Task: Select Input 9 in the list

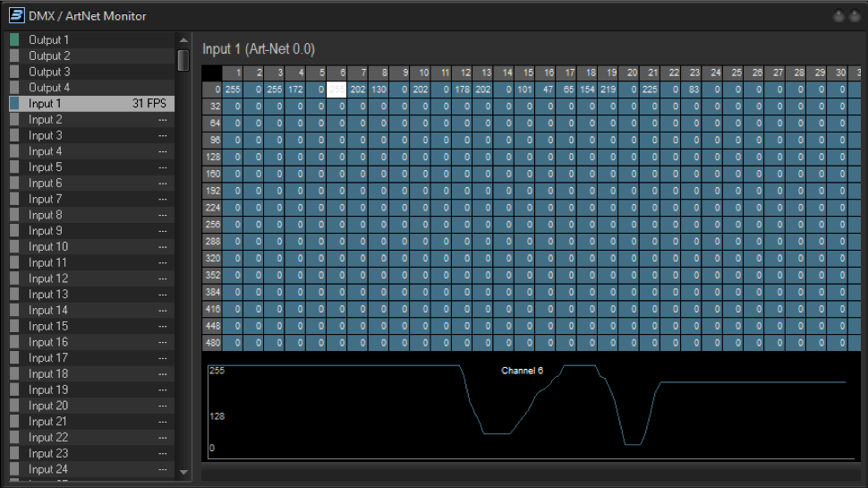Action: click(x=92, y=231)
